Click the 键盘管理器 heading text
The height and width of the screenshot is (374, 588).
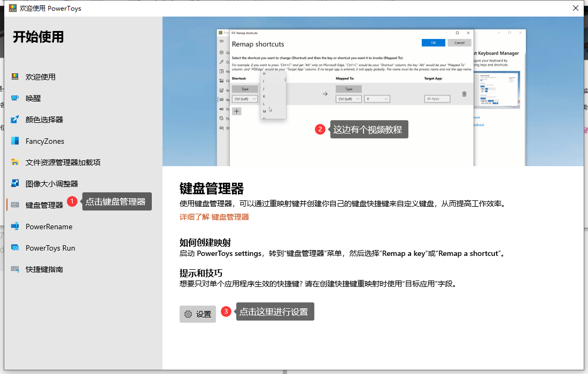pos(212,189)
